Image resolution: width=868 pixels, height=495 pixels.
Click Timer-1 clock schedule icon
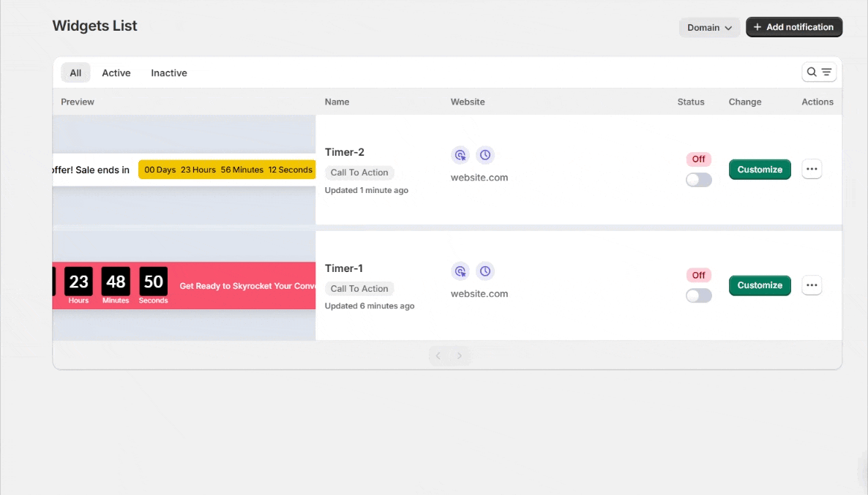[x=485, y=271]
